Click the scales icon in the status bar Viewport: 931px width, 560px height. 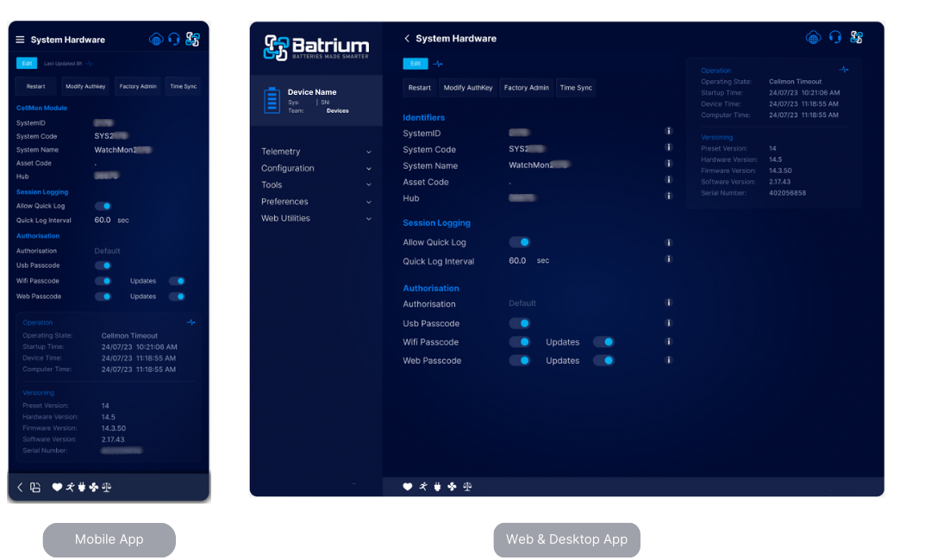(465, 487)
